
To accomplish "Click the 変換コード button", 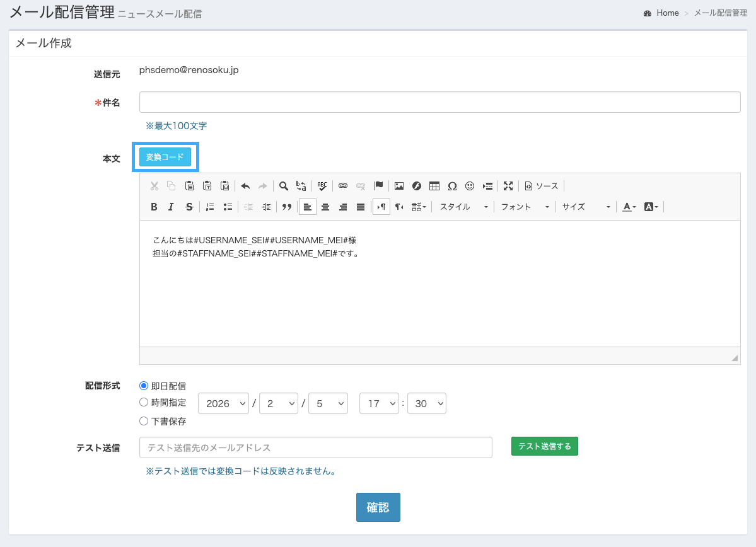I will point(165,157).
